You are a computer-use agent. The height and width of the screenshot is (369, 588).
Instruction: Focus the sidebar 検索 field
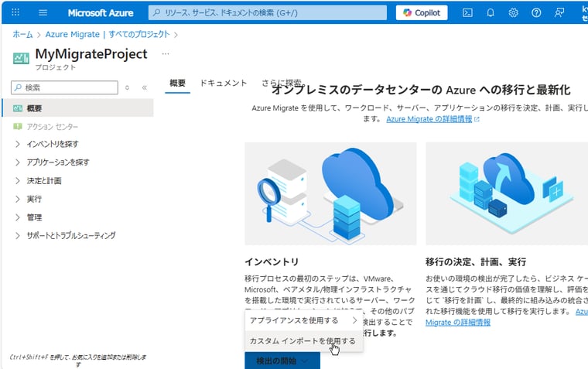tap(64, 87)
